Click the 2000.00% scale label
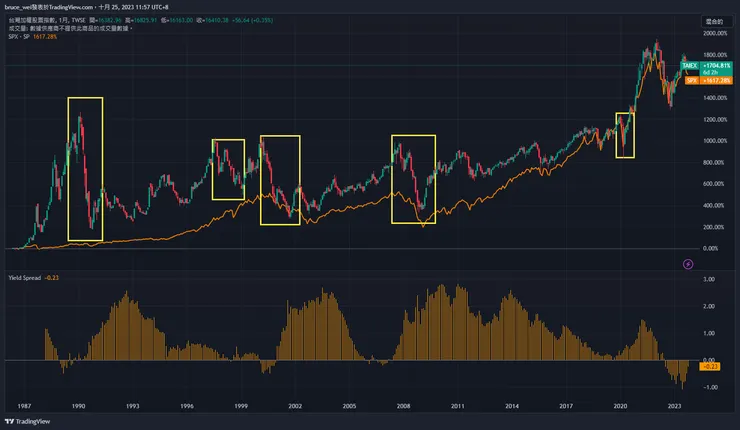This screenshot has width=740, height=430. point(715,34)
